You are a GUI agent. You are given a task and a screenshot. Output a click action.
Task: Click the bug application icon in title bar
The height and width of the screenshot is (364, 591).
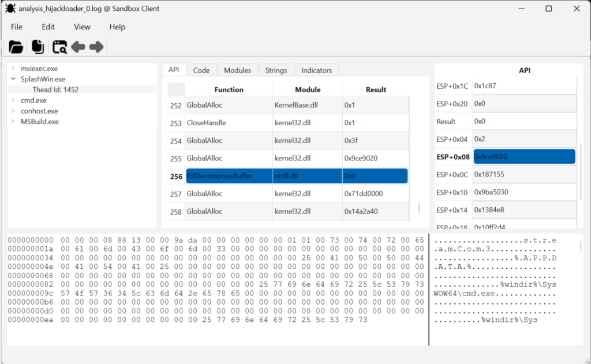point(10,8)
